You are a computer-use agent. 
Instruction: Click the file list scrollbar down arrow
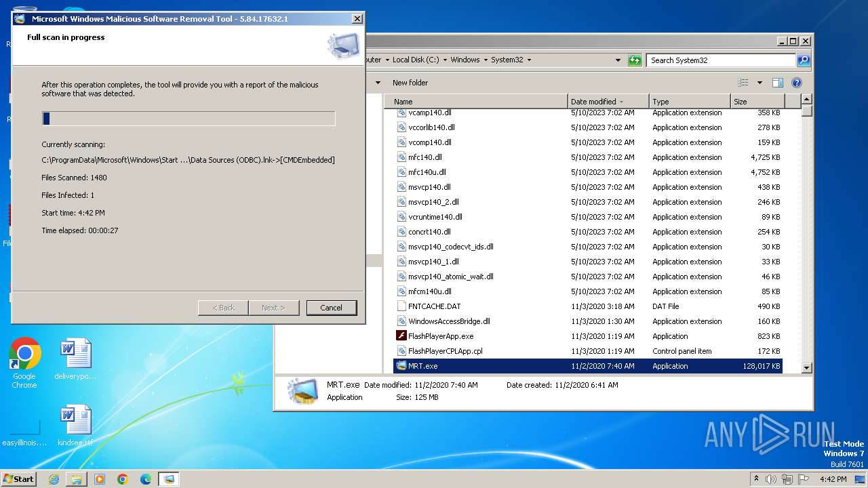point(806,368)
